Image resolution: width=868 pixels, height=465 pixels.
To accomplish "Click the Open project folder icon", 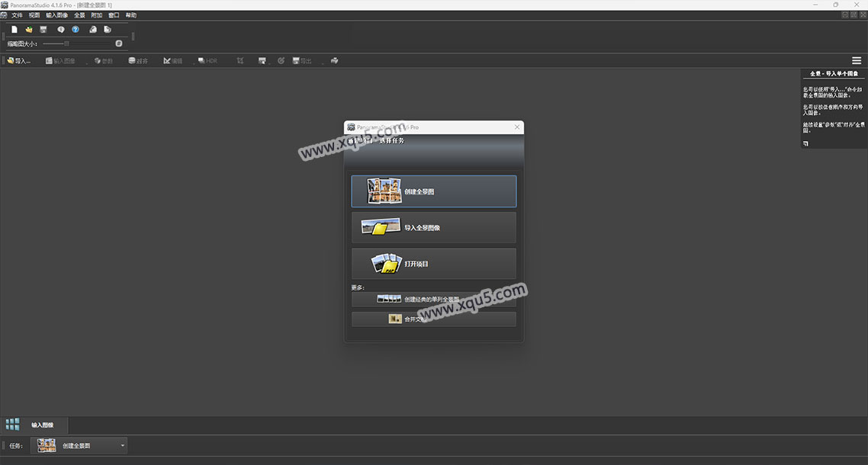I will click(x=29, y=29).
